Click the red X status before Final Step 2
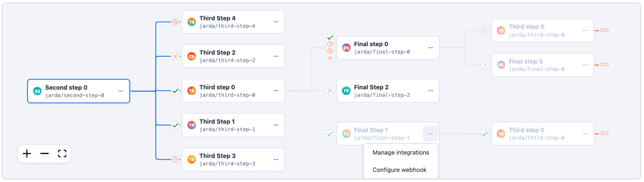644x182 pixels. 330,91
